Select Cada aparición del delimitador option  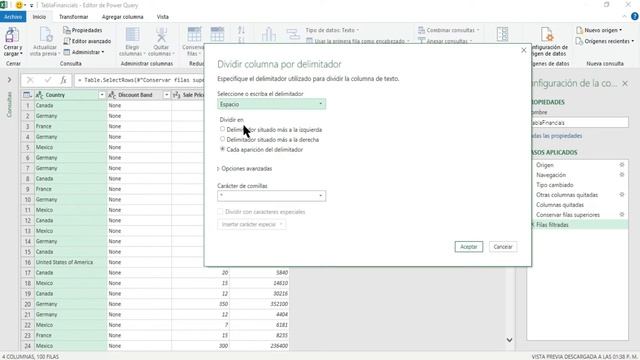[222, 149]
